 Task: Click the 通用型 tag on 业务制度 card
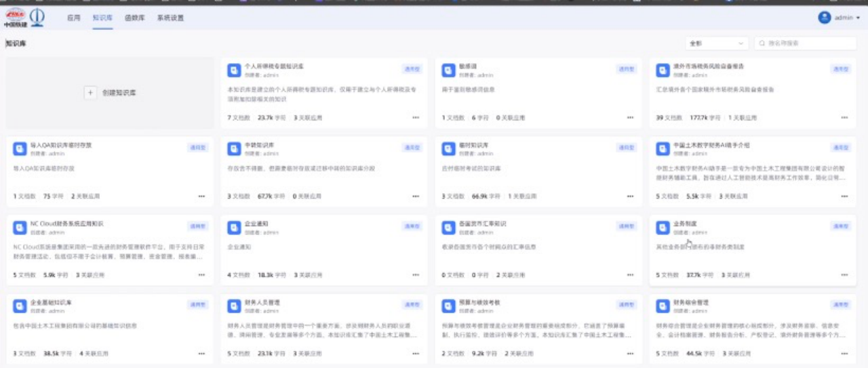click(841, 226)
